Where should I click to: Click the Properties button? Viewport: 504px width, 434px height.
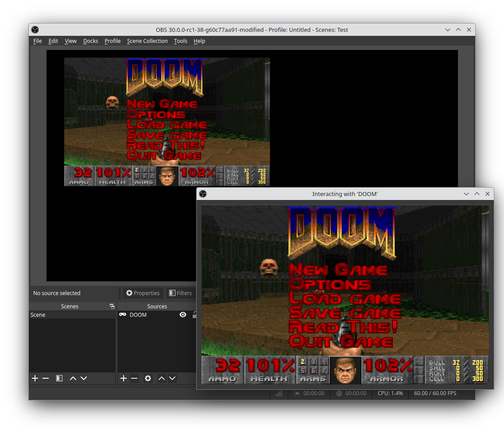pos(143,293)
